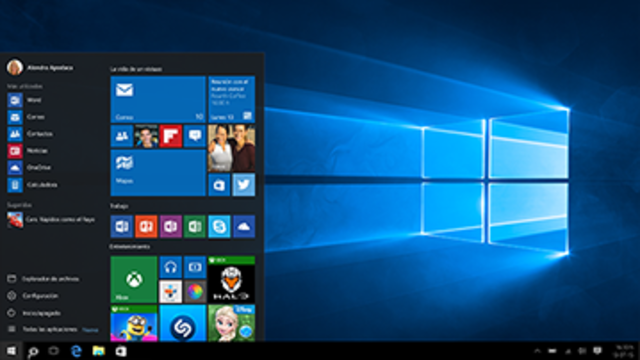Open Correo from the most used list

click(52, 117)
